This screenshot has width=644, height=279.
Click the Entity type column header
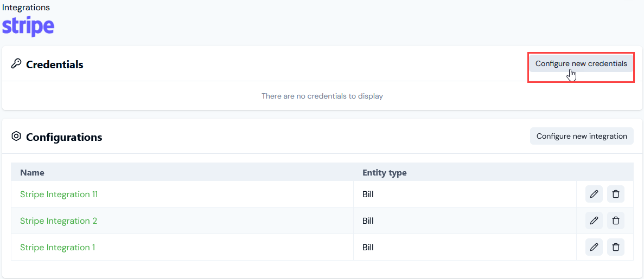(385, 173)
